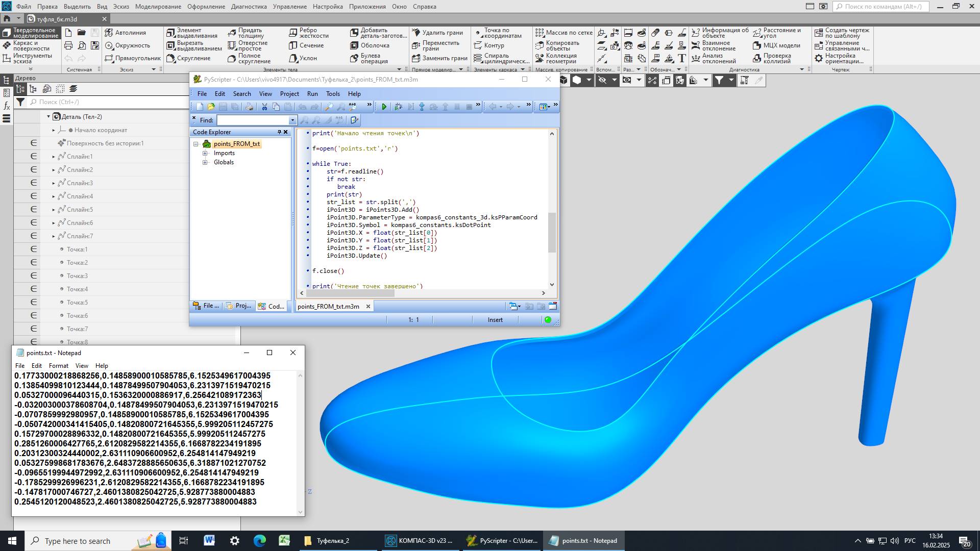Switch to the points_FROM_txt.m3m editor tab

[328, 306]
